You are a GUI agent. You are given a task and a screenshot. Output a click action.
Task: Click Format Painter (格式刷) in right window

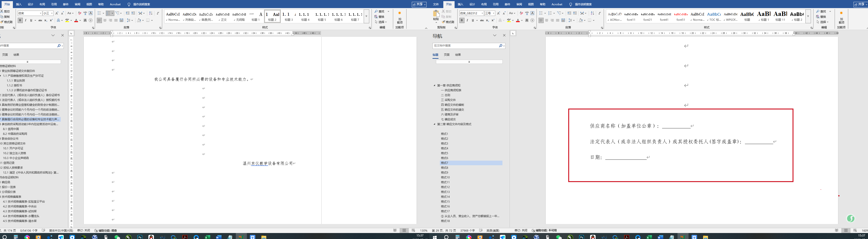pyautogui.click(x=448, y=22)
